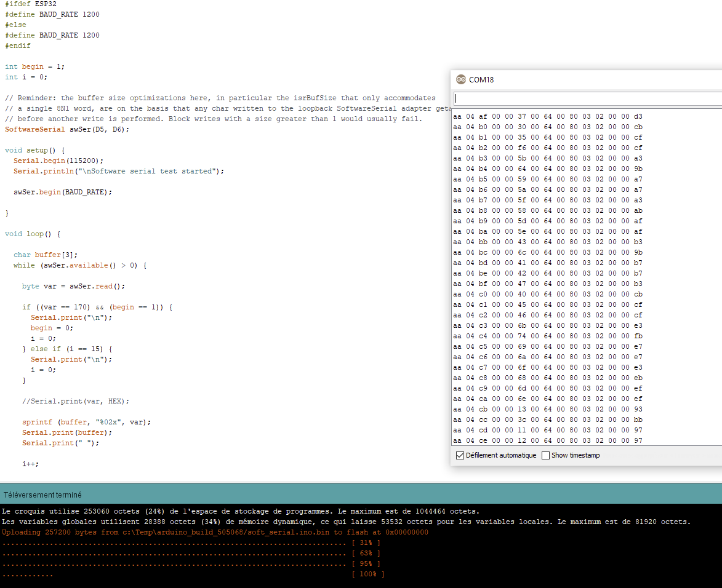
Task: Click the 'void setup() {' line
Action: pos(34,151)
